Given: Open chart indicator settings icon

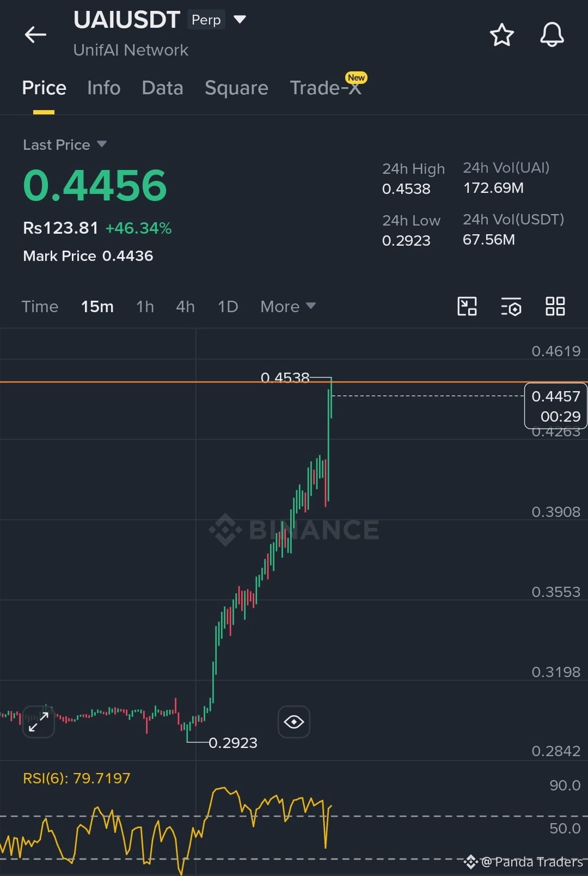Looking at the screenshot, I should tap(511, 307).
